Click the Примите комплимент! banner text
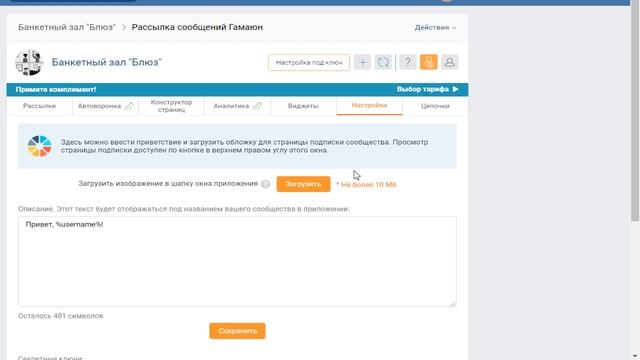 (x=56, y=89)
